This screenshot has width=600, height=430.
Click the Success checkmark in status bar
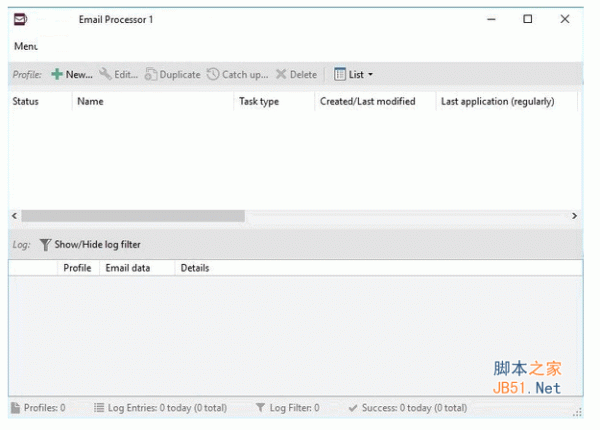pos(353,408)
